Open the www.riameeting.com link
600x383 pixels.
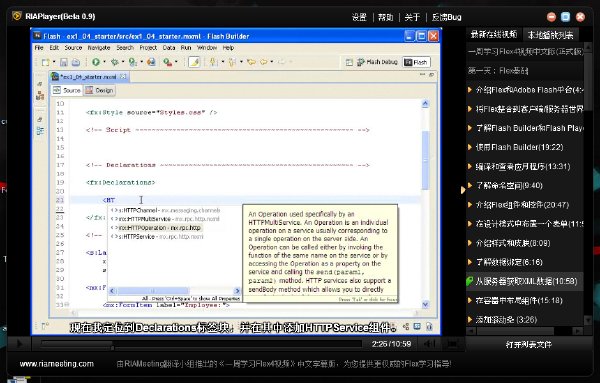coord(57,364)
